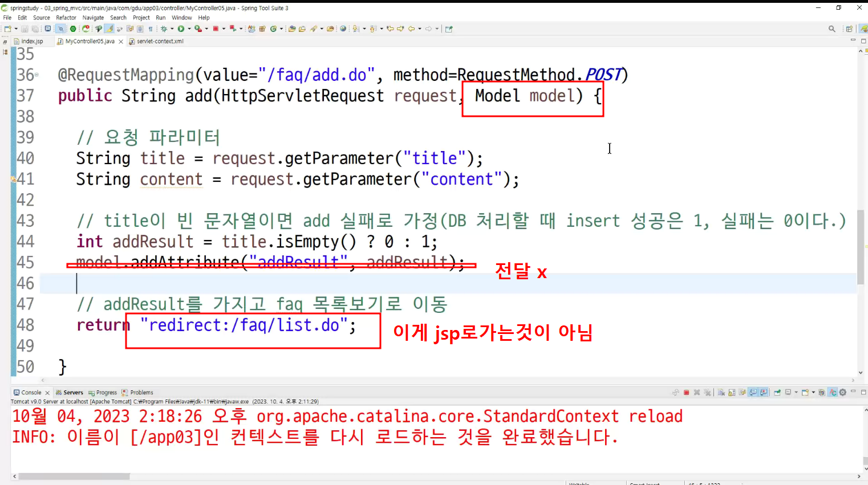Open the Debug dropdown arrow
The height and width of the screenshot is (485, 868).
click(x=172, y=28)
